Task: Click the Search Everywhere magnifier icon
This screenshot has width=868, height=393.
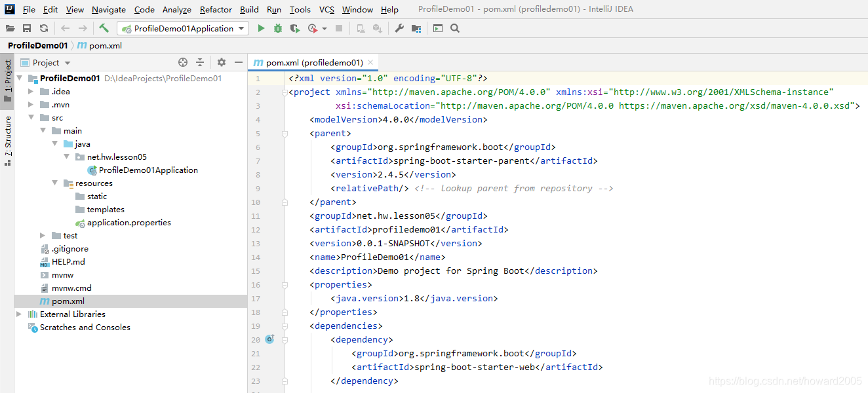Action: tap(455, 28)
